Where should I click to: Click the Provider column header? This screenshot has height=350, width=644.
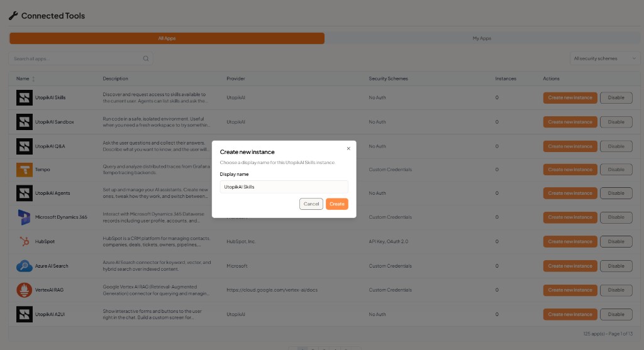coord(236,79)
